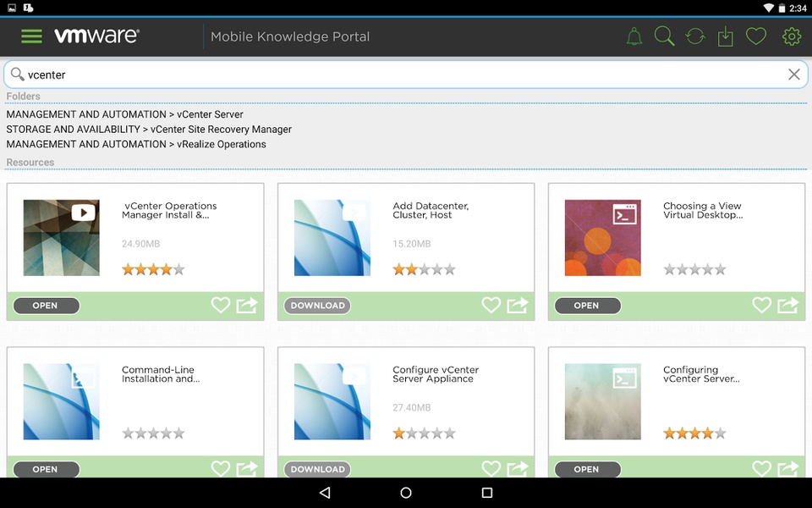This screenshot has width=812, height=508.
Task: Tap the sync refresh icon
Action: click(695, 36)
